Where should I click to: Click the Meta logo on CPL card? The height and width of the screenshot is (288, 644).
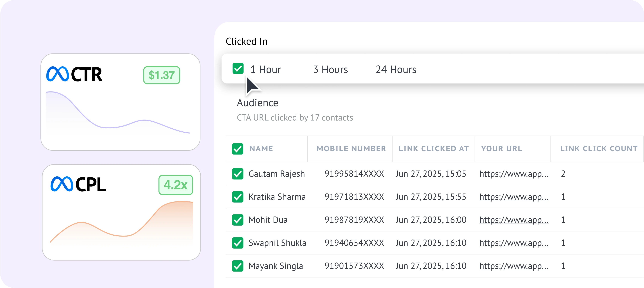click(62, 184)
